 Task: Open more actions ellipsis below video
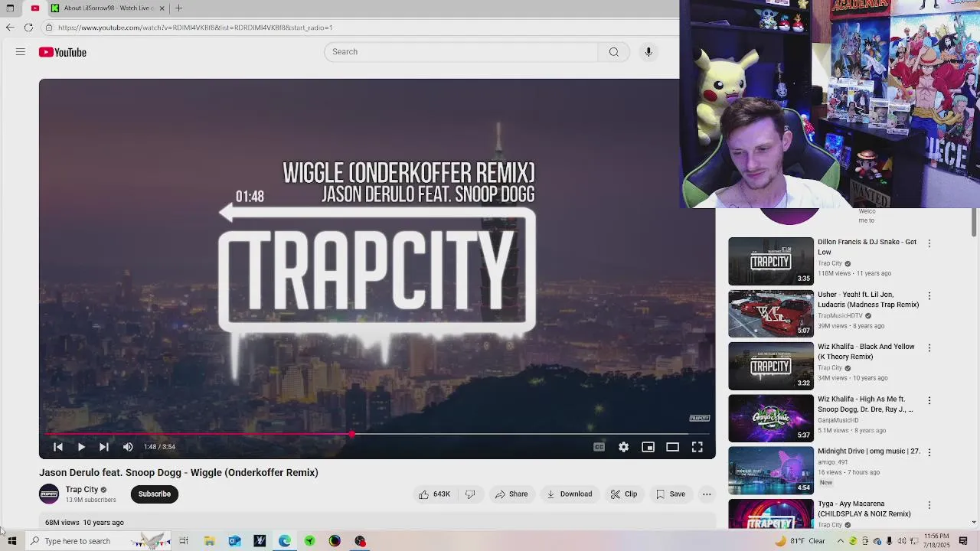(x=707, y=494)
